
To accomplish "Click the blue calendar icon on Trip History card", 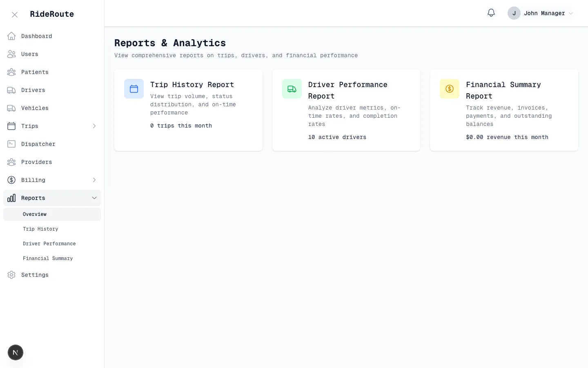I will (134, 89).
